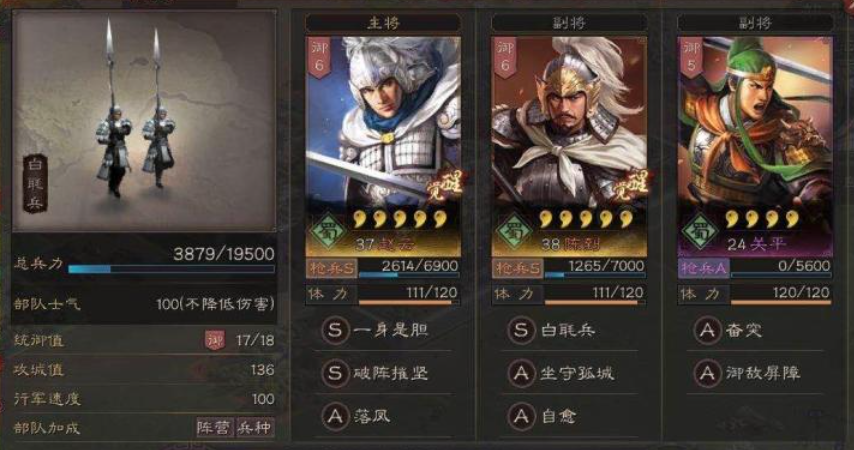This screenshot has width=854, height=450.
Task: Open the 兵种 bonus tag
Action: [255, 428]
